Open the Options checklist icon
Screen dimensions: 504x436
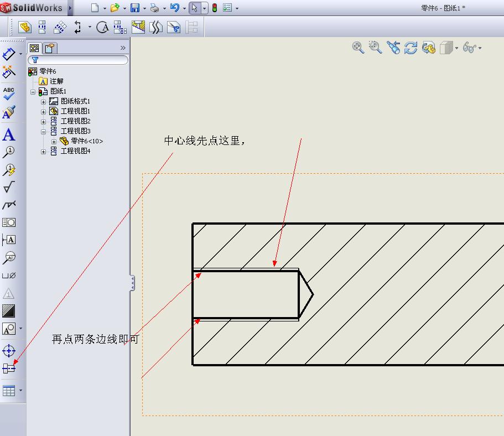pos(227,8)
